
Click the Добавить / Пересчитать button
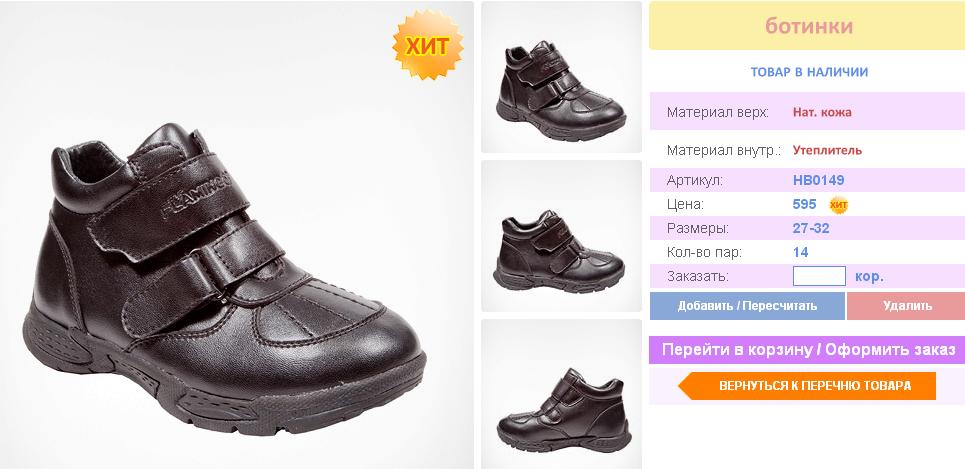747,306
